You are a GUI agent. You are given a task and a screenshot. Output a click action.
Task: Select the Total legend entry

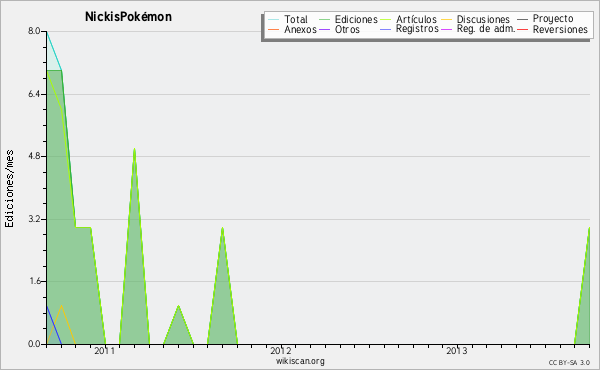pos(296,19)
